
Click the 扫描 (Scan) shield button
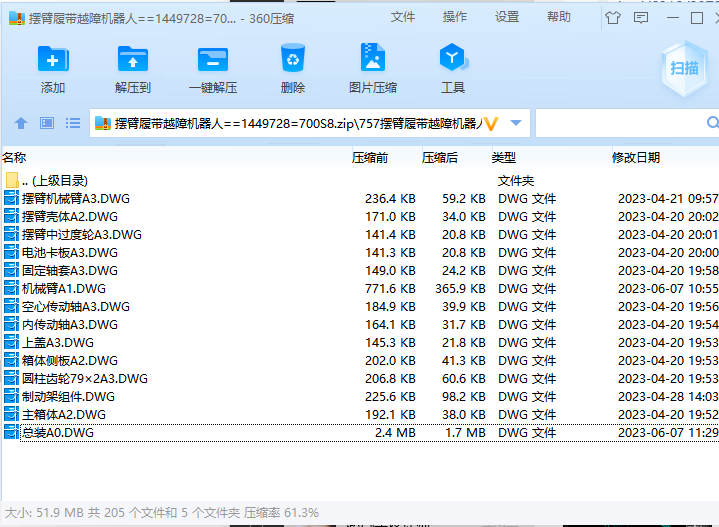click(684, 68)
